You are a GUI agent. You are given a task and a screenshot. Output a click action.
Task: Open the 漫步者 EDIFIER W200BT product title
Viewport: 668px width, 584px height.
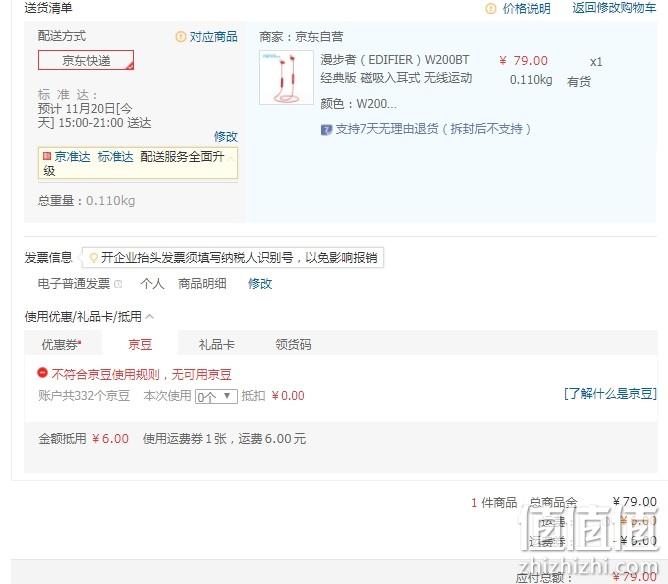pyautogui.click(x=396, y=69)
